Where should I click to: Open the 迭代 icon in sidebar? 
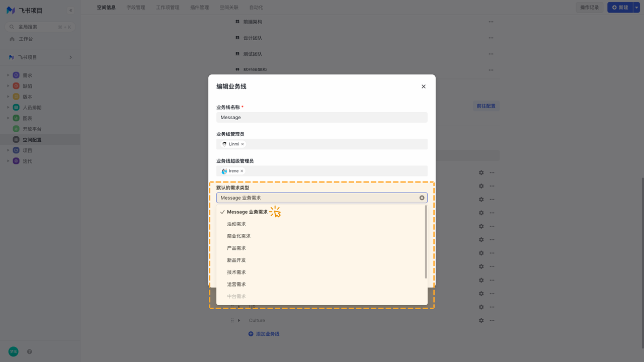coord(16,161)
